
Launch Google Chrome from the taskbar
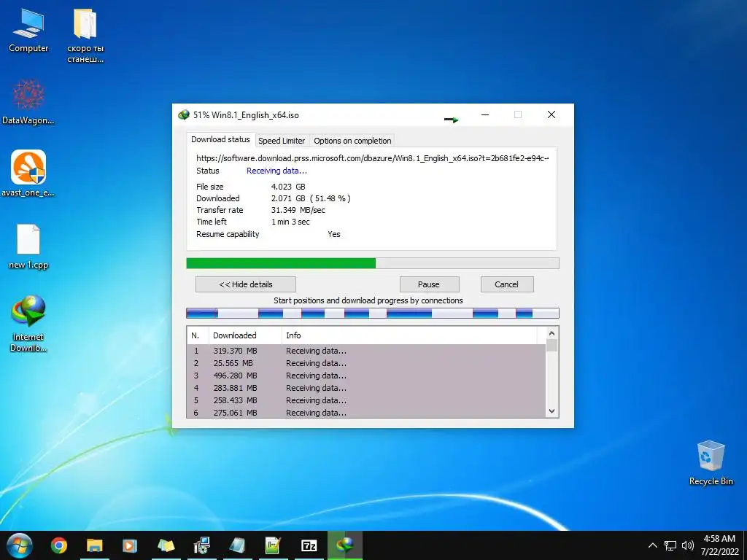pos(59,545)
